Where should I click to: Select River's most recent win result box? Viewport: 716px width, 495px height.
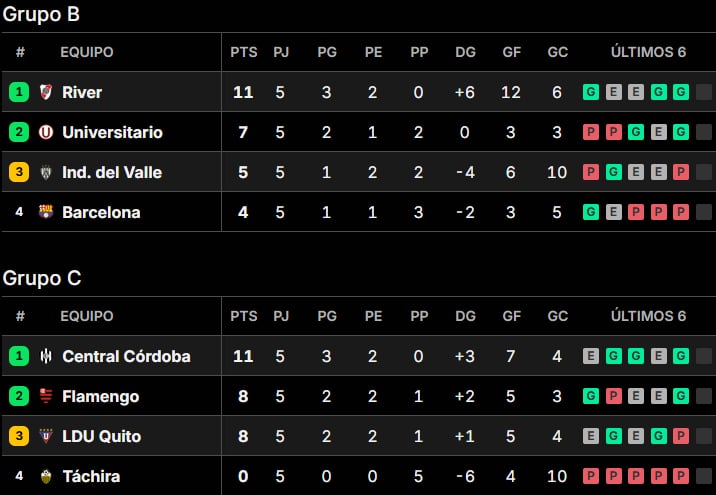click(x=681, y=92)
